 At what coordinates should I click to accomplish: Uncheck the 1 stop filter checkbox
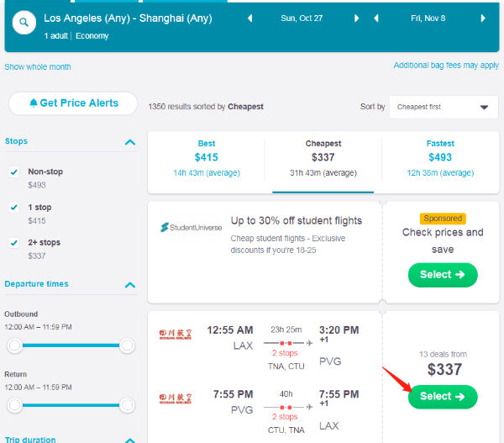click(14, 207)
